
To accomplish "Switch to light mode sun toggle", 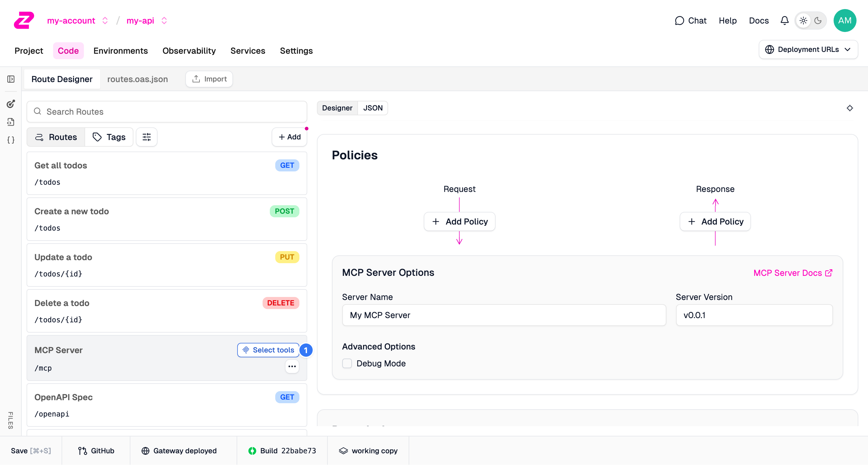I will pos(803,21).
